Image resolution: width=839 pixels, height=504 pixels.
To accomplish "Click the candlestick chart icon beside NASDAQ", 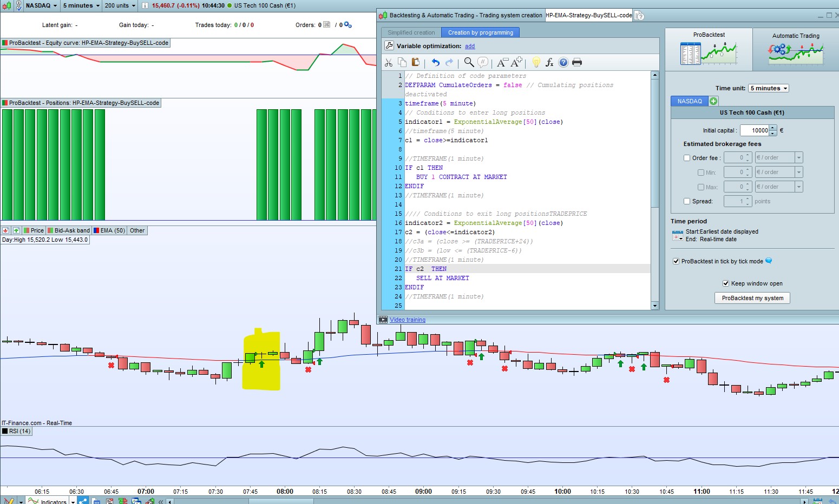I will tap(5, 5).
